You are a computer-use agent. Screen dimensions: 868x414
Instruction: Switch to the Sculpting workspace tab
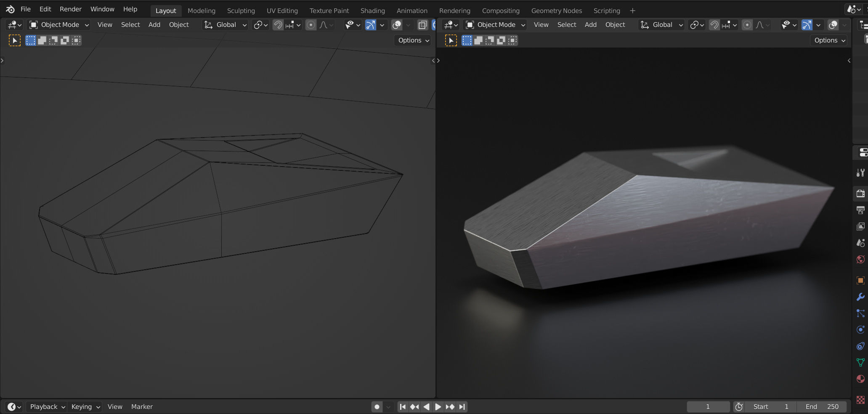pos(241,11)
